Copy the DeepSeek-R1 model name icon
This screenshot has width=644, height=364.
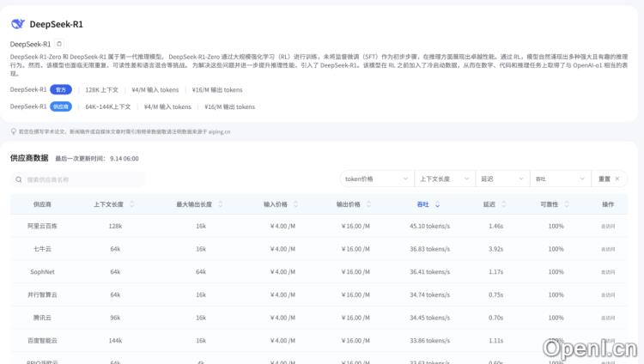click(x=59, y=44)
